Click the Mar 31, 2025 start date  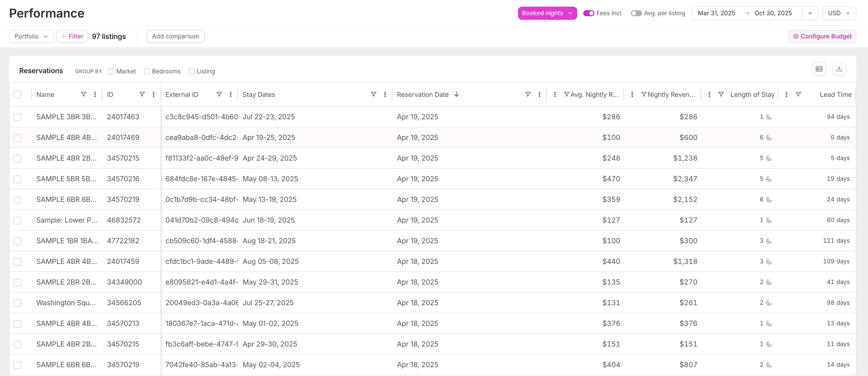(x=716, y=13)
